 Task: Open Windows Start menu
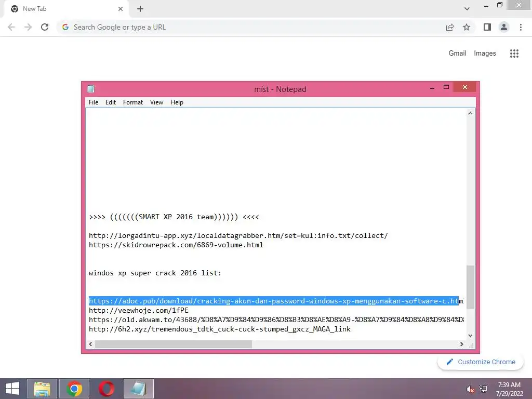click(x=12, y=389)
